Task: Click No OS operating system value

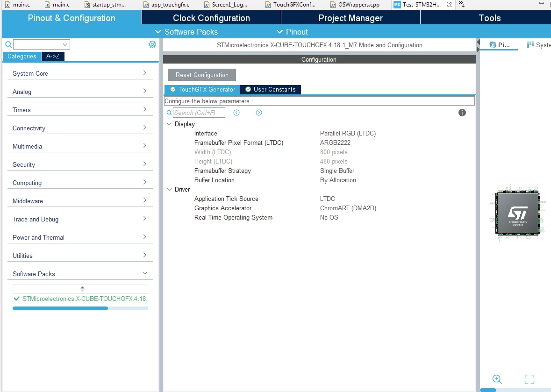Action: point(329,217)
